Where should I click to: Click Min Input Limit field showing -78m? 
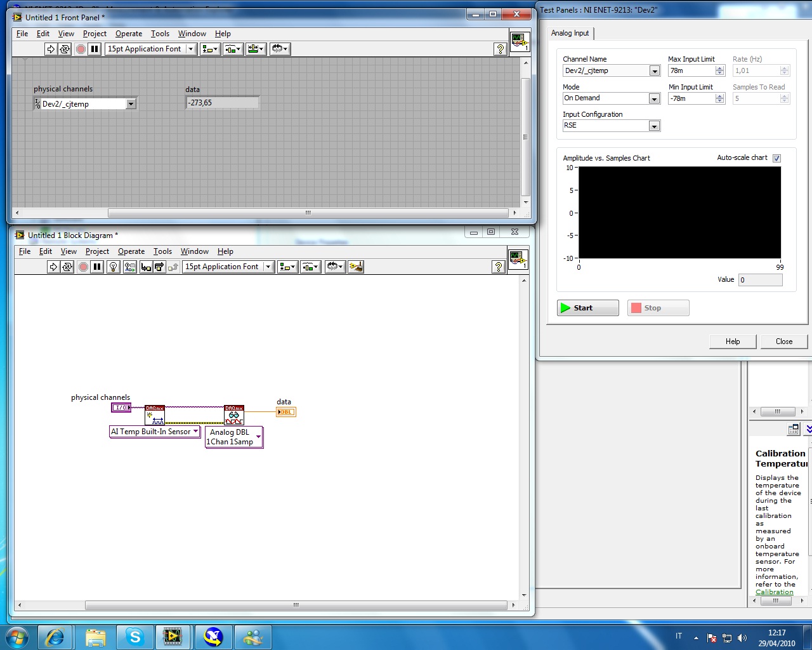[691, 98]
